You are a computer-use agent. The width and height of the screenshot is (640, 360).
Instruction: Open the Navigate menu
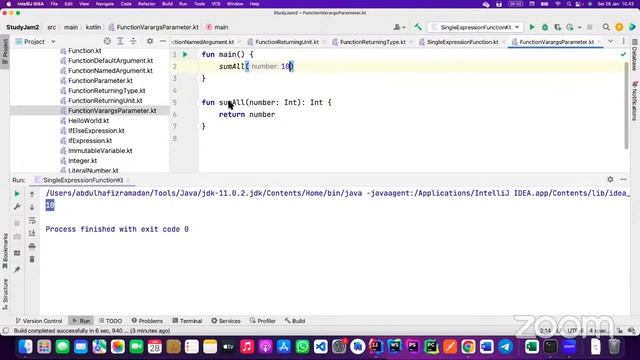click(x=104, y=4)
